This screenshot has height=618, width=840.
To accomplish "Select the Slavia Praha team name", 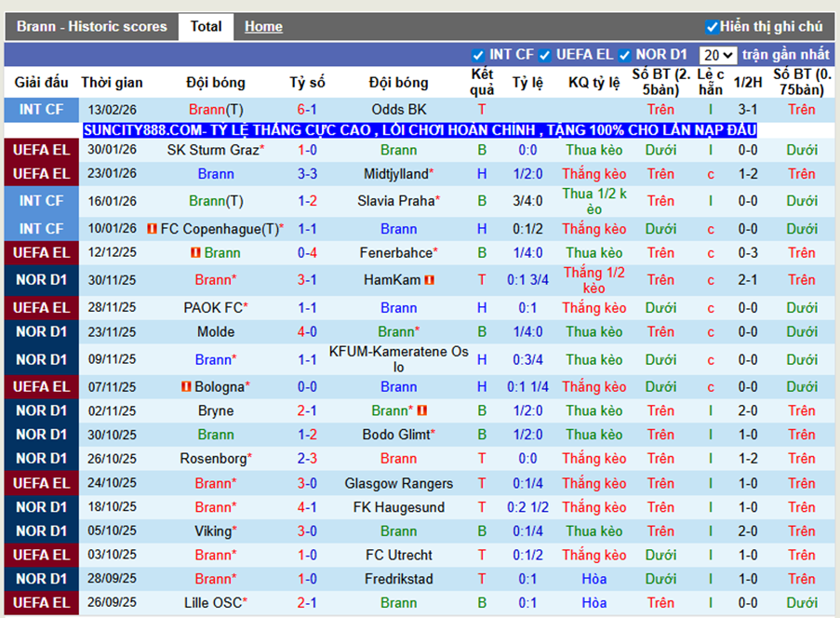I will [x=396, y=201].
